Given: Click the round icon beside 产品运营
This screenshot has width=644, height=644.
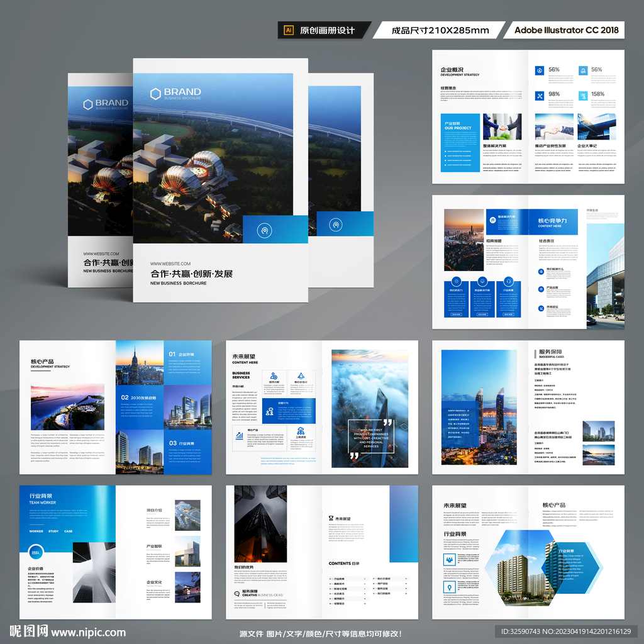Looking at the screenshot, I should click(x=541, y=289).
